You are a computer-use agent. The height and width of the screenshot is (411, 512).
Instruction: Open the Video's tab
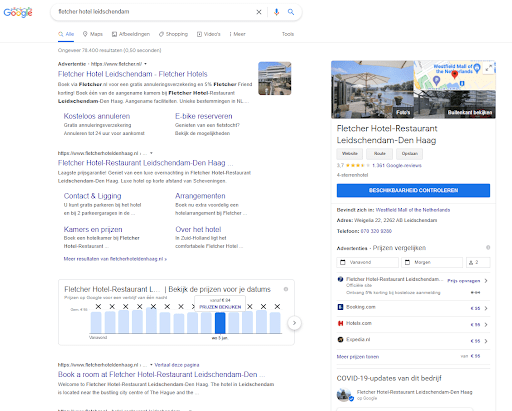pos(209,34)
